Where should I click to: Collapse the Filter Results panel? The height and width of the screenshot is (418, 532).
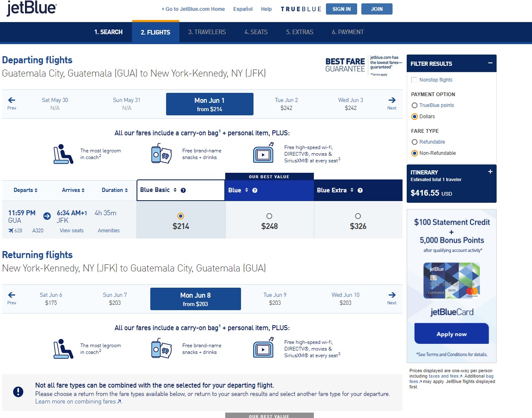tap(490, 63)
